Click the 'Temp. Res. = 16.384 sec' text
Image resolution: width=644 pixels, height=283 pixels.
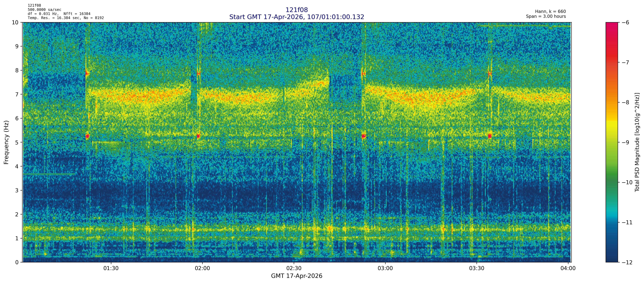click(x=54, y=18)
